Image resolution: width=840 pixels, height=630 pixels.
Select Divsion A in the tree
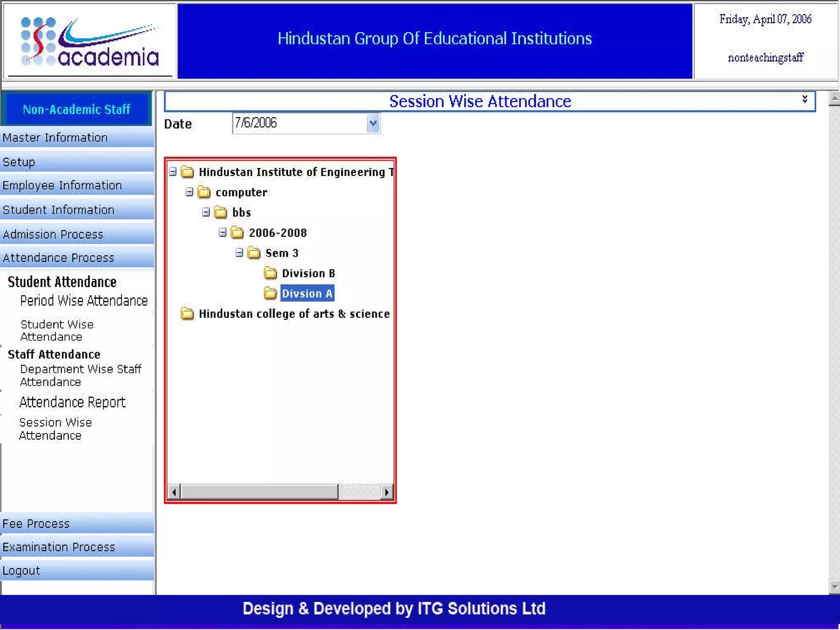tap(307, 293)
